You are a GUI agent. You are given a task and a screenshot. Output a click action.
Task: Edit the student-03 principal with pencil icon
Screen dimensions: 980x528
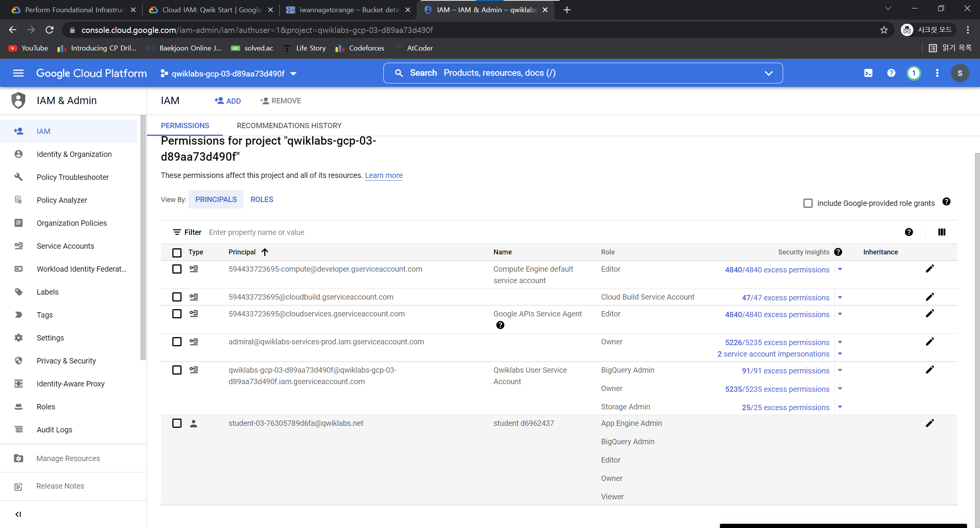(929, 423)
